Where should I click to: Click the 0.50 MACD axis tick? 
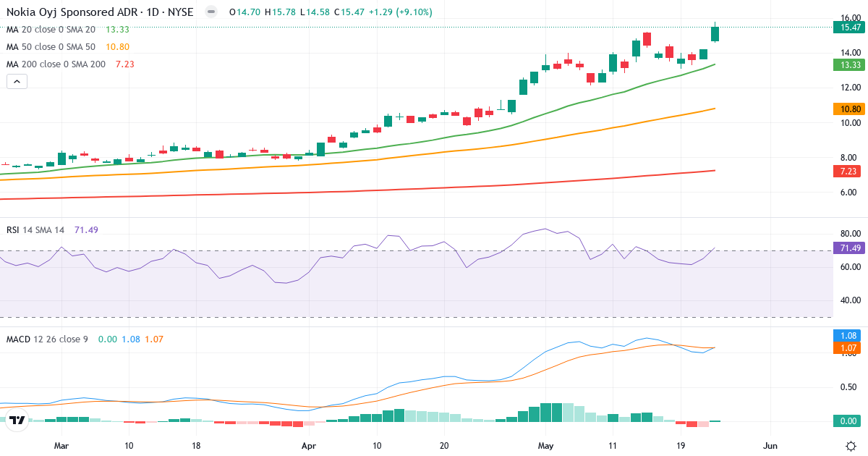point(849,387)
